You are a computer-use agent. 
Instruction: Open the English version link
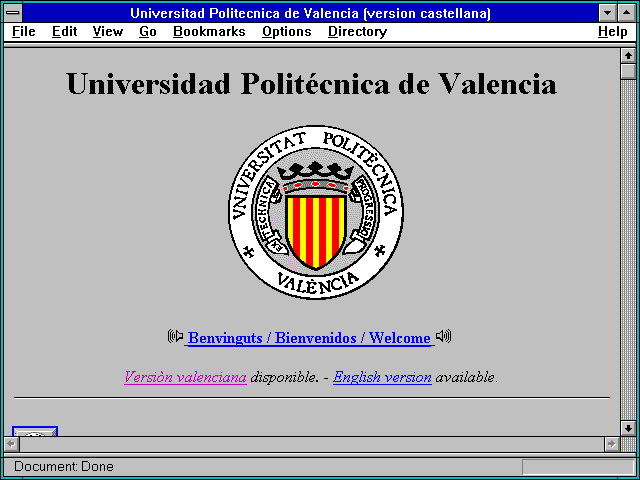(382, 377)
